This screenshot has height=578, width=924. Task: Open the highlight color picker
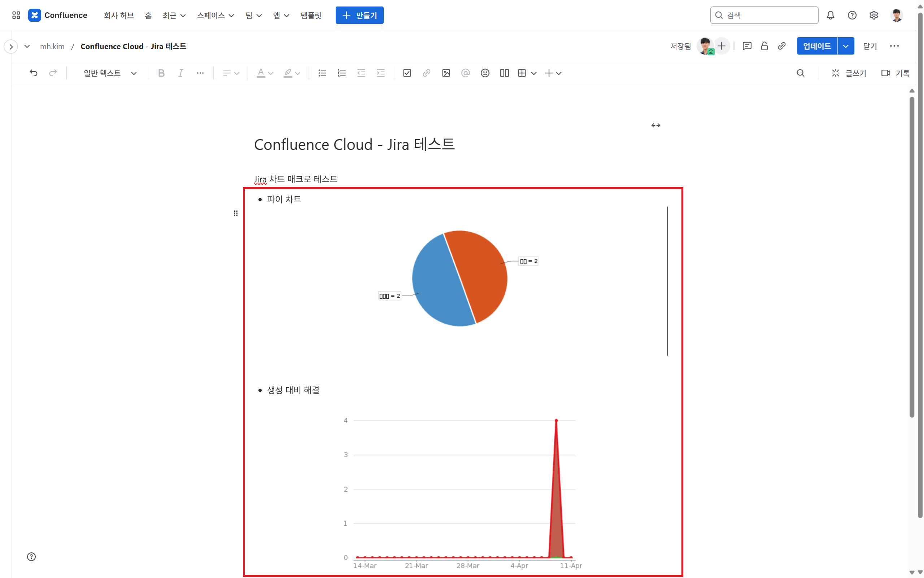click(x=292, y=73)
